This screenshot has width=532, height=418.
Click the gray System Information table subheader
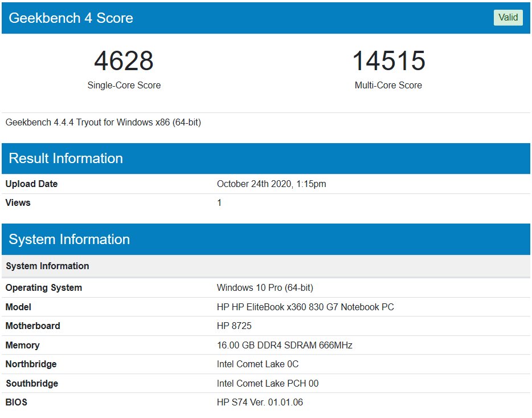pyautogui.click(x=266, y=266)
